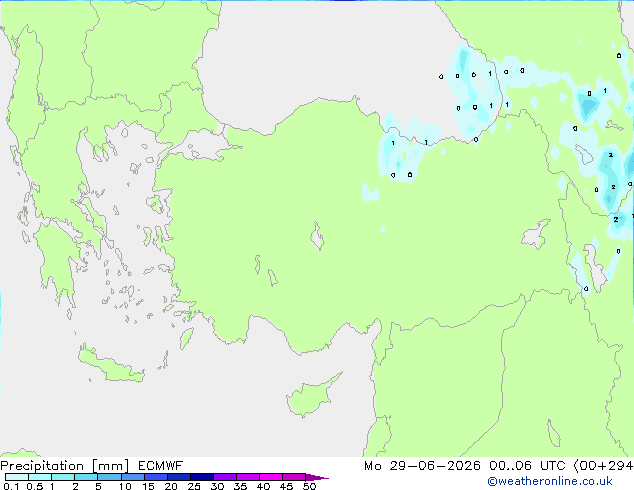Viewport: 634px width, 490px height.
Task: Click the 'Precipitation' title text
Action: 42,466
